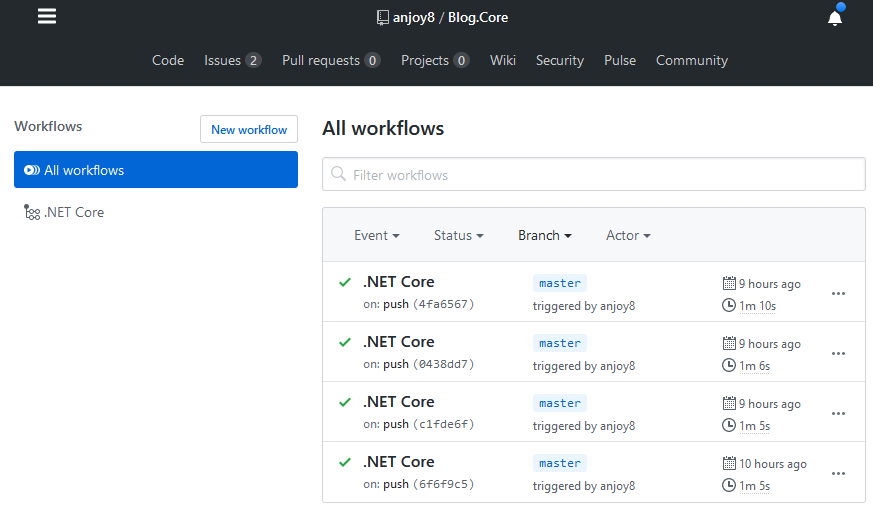Screen dimensions: 873x515
Task: Click the Issues count badge 2
Action: (253, 60)
